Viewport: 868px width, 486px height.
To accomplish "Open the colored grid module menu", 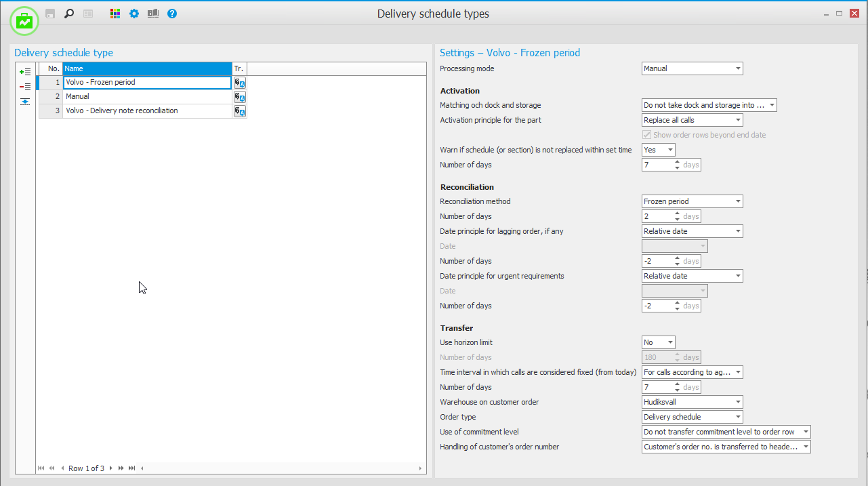I will pos(115,14).
